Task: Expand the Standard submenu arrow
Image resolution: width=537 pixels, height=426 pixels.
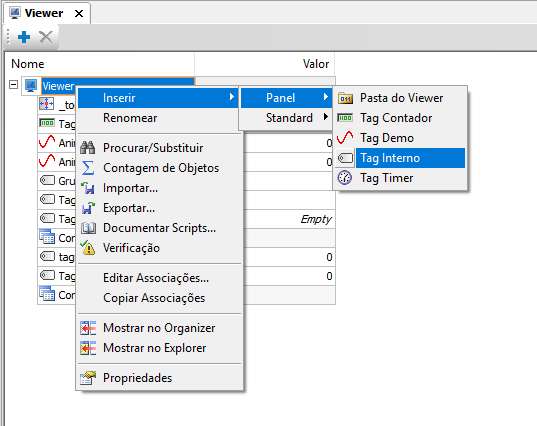Action: coord(326,117)
